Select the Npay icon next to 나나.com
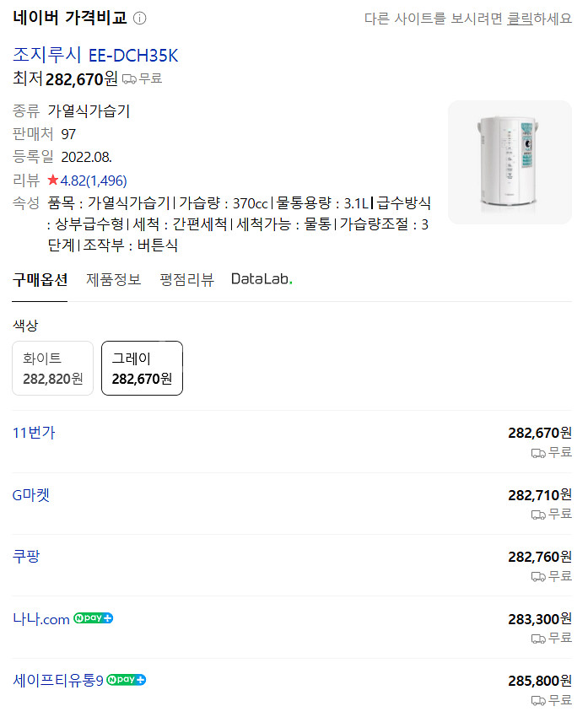This screenshot has height=717, width=588. click(x=93, y=617)
